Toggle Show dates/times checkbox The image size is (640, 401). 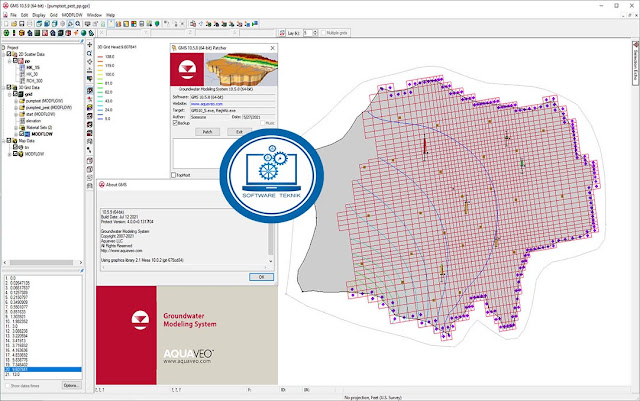coord(7,385)
